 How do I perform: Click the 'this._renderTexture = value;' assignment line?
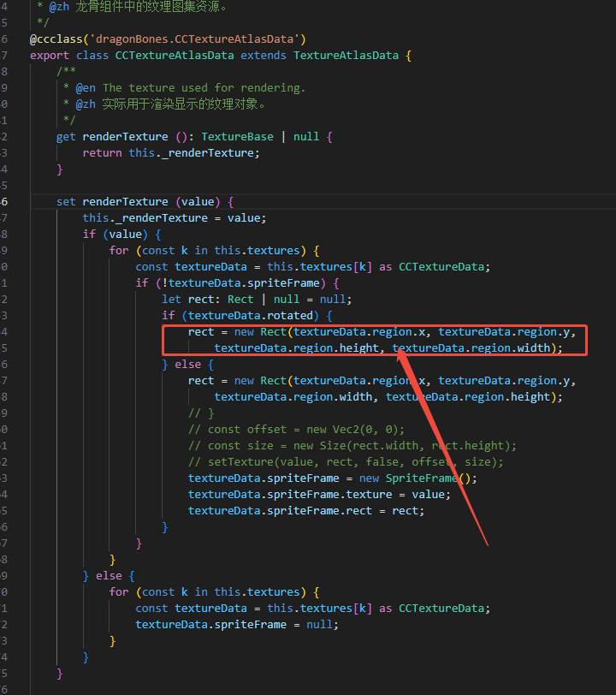[175, 218]
